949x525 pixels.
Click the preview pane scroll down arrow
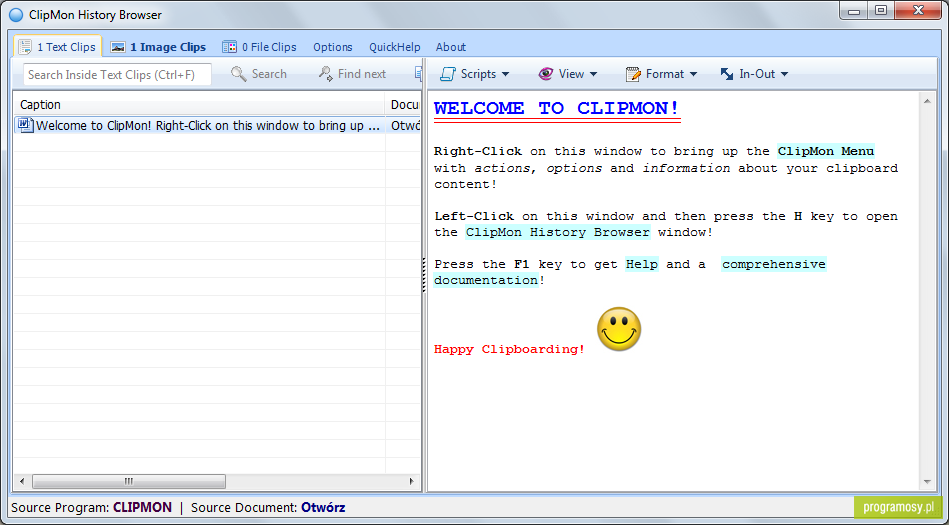tap(927, 482)
